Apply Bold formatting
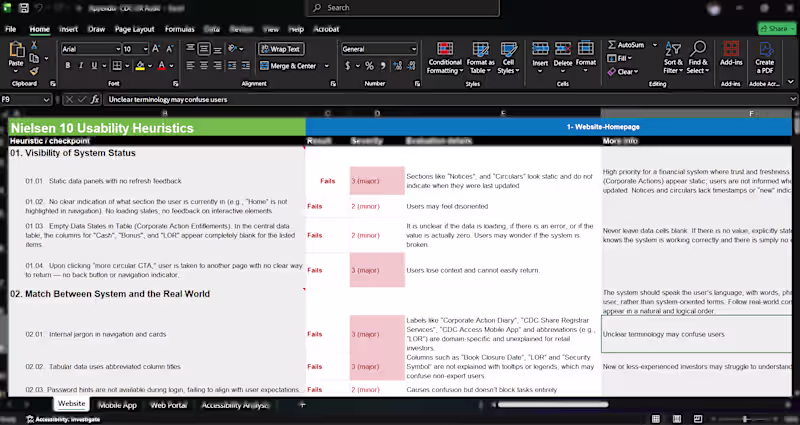 (67, 66)
